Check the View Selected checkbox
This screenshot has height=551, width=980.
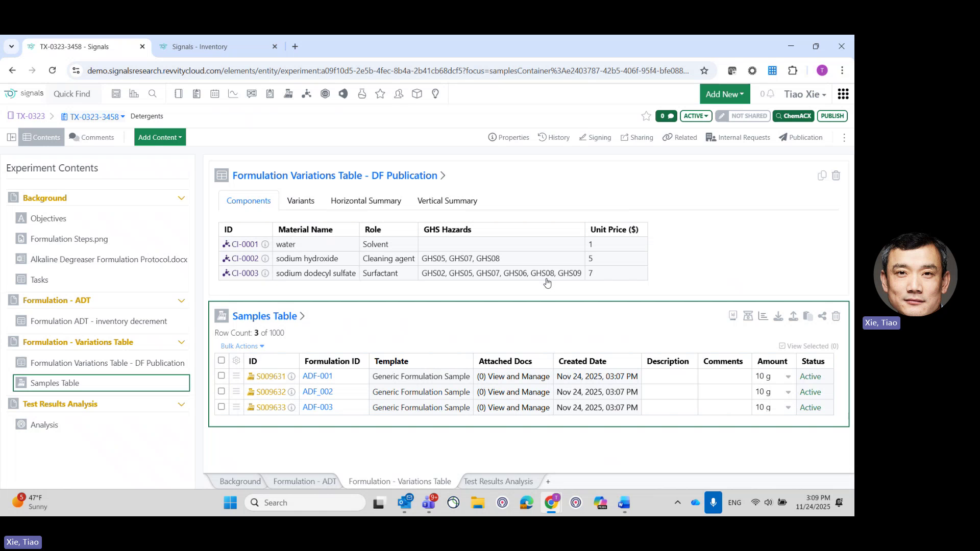(x=781, y=345)
